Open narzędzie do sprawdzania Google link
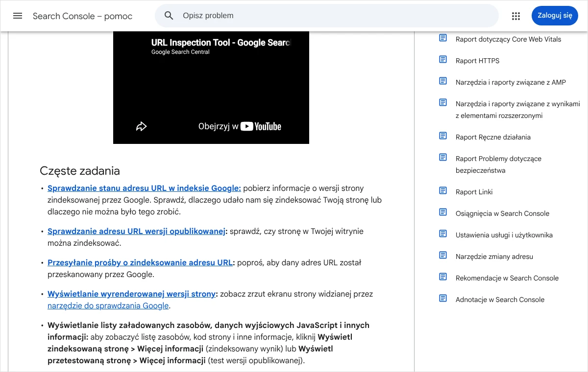Viewport: 588px width, 372px height. [108, 305]
